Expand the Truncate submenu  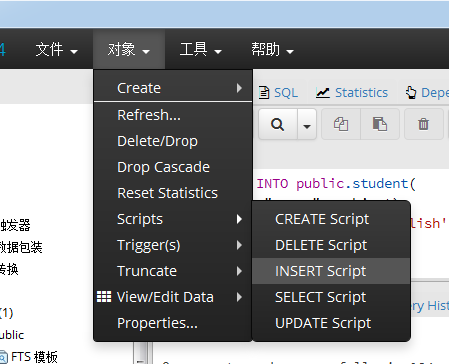click(x=173, y=271)
